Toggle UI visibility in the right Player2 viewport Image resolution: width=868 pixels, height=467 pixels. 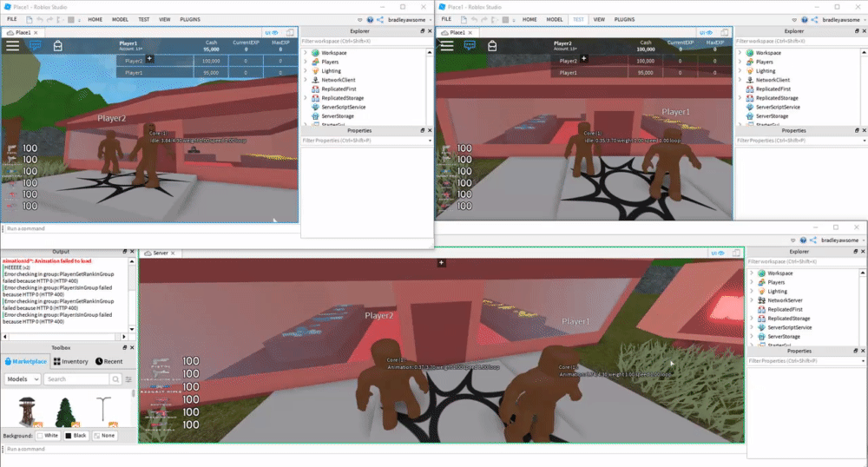(707, 33)
